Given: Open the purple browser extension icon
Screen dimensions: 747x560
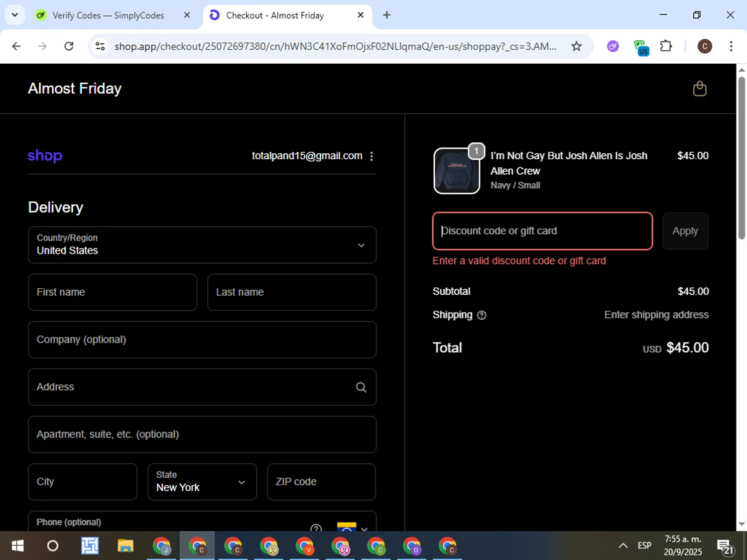Looking at the screenshot, I should tap(613, 46).
